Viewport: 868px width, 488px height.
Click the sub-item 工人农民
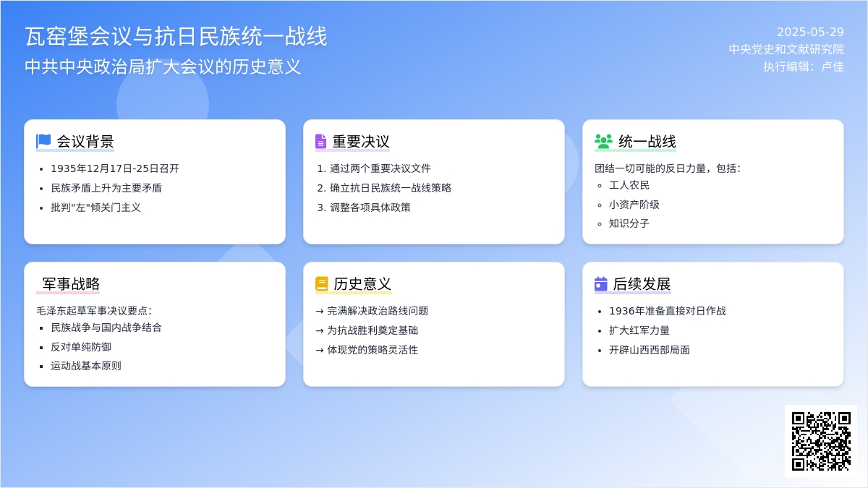tap(629, 185)
